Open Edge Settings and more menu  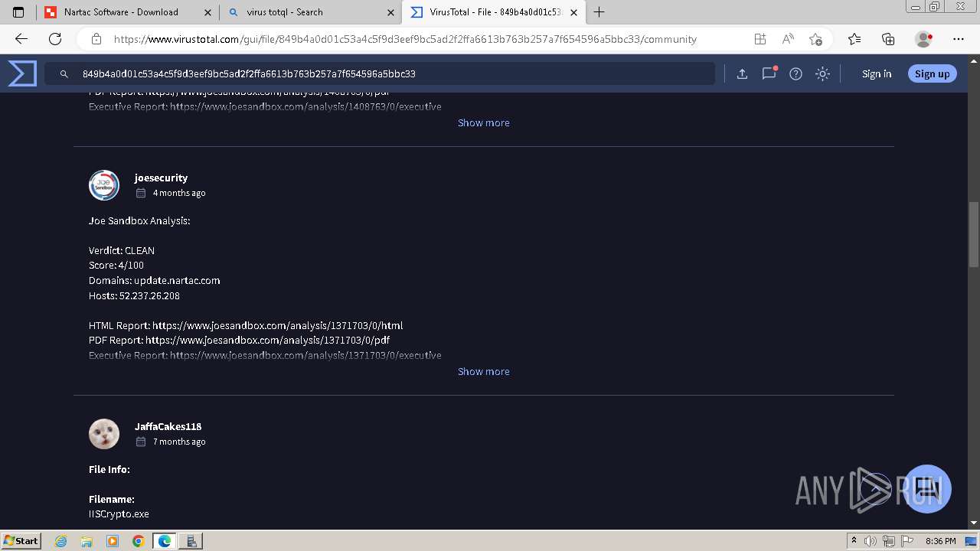click(x=959, y=39)
